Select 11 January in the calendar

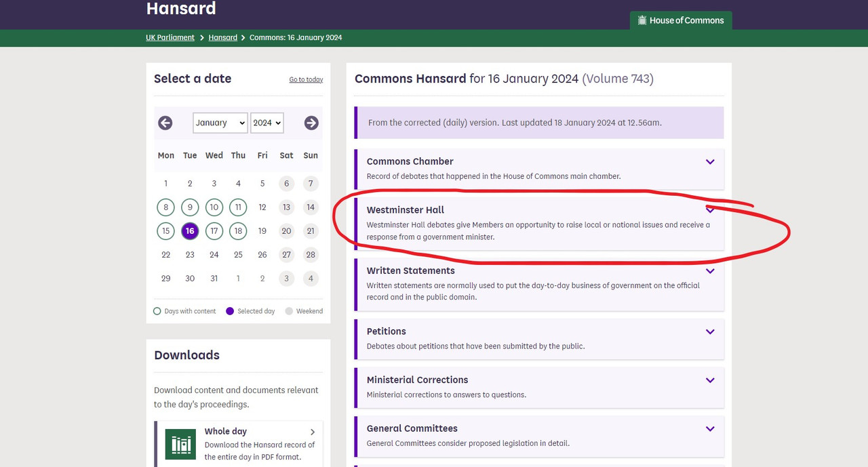click(x=238, y=207)
